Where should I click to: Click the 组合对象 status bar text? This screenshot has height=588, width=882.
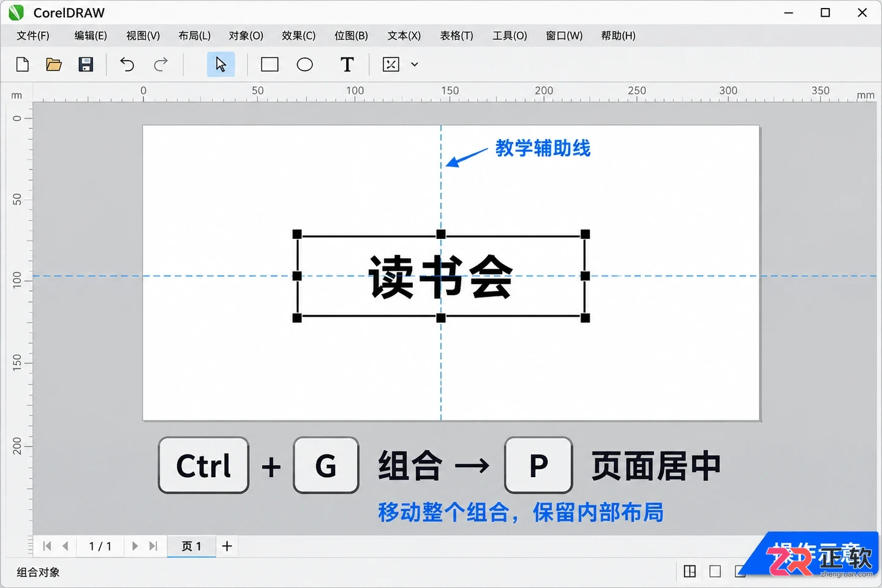coord(39,572)
